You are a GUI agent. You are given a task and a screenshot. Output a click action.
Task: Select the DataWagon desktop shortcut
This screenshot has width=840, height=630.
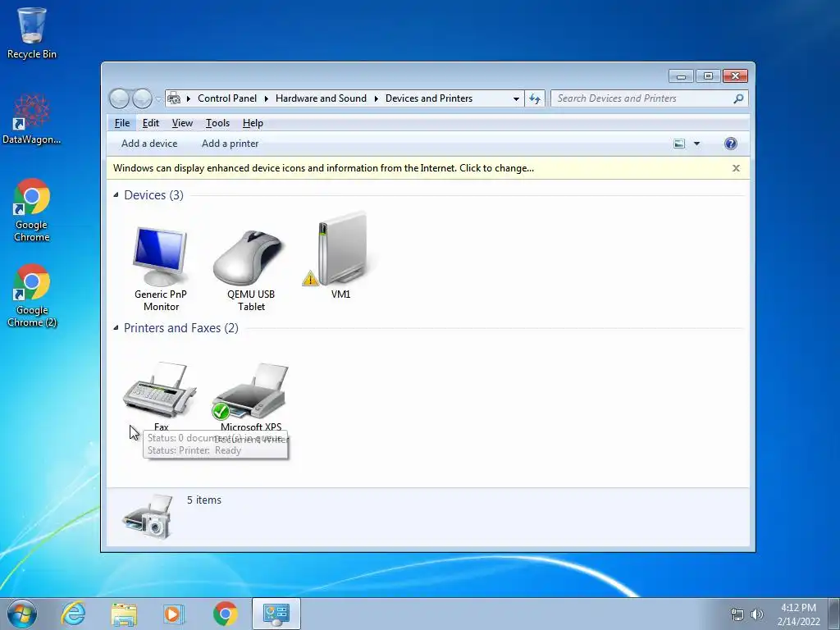(x=32, y=119)
